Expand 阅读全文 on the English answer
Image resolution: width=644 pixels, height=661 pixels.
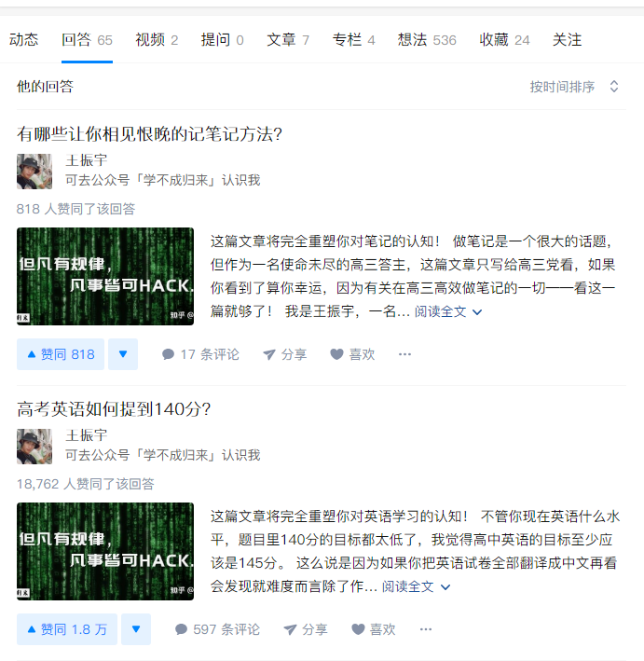pos(416,586)
